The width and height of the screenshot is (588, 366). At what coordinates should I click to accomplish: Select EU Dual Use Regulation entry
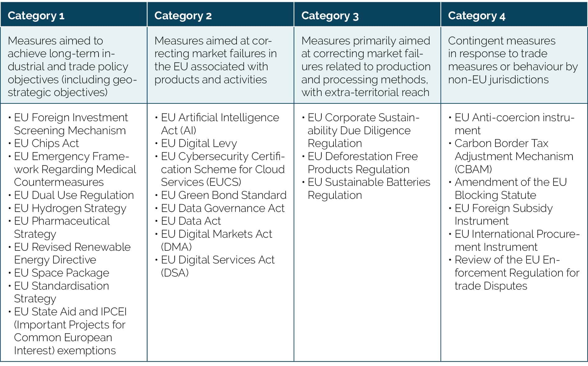tap(74, 195)
